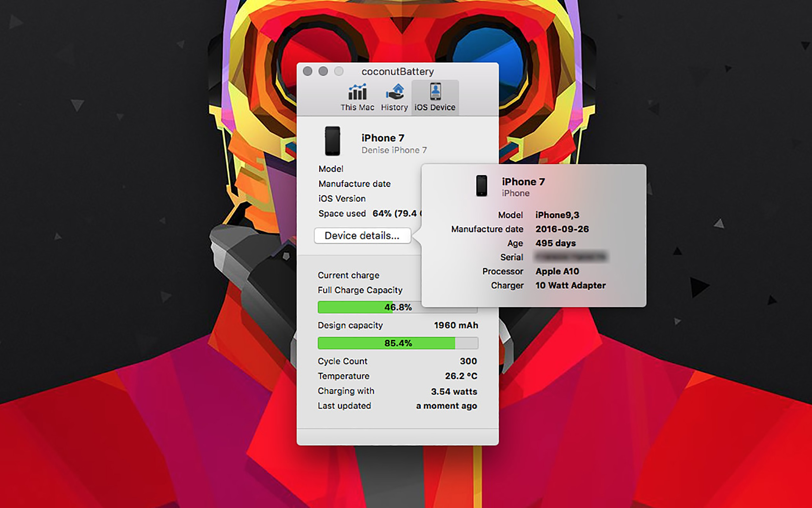812x508 pixels.
Task: Click the 85.4% capacity progress bar
Action: coord(398,343)
